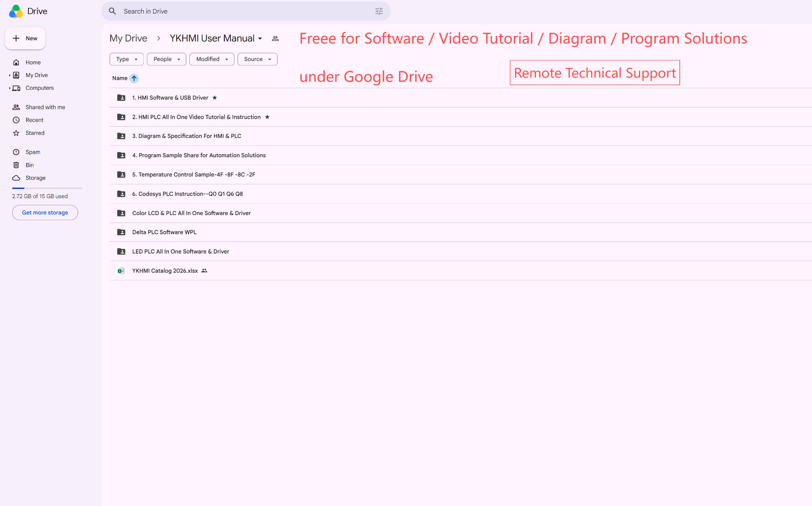Open Shared with me section

pos(46,107)
